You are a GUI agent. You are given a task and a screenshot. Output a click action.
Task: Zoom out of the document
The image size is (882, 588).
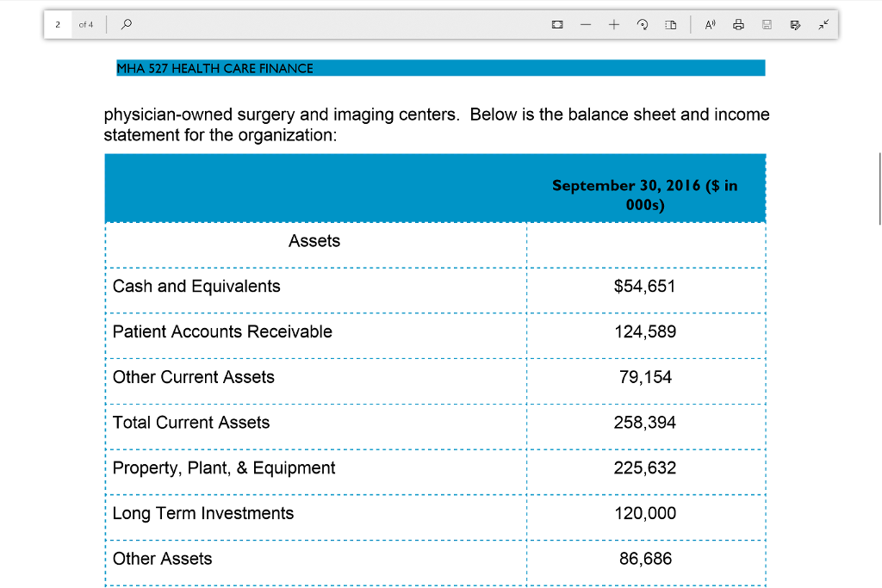pos(585,24)
